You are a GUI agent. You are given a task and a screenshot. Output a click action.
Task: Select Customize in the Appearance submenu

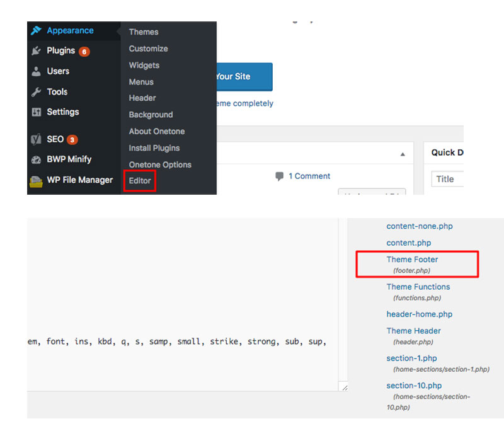(149, 49)
